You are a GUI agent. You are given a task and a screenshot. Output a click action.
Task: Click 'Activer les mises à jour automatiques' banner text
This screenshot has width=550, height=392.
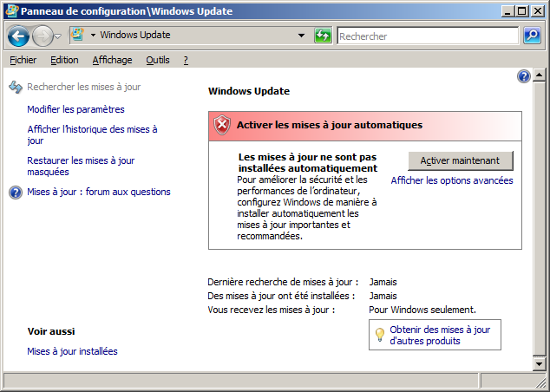(330, 125)
